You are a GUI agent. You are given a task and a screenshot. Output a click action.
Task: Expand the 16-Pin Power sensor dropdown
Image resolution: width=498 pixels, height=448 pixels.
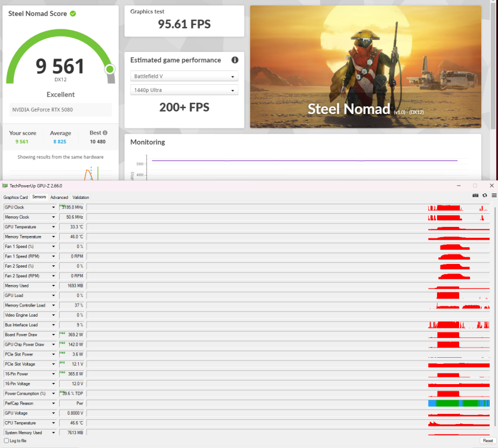[53, 374]
